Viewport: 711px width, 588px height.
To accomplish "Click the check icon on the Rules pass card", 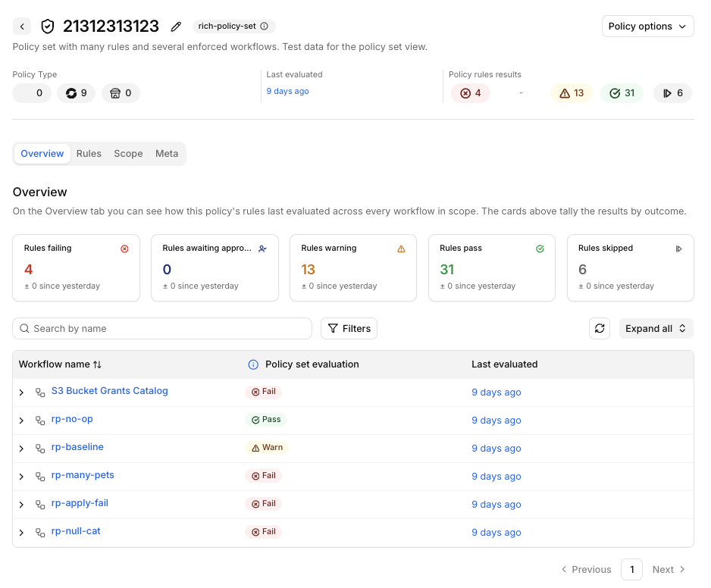I will (540, 249).
